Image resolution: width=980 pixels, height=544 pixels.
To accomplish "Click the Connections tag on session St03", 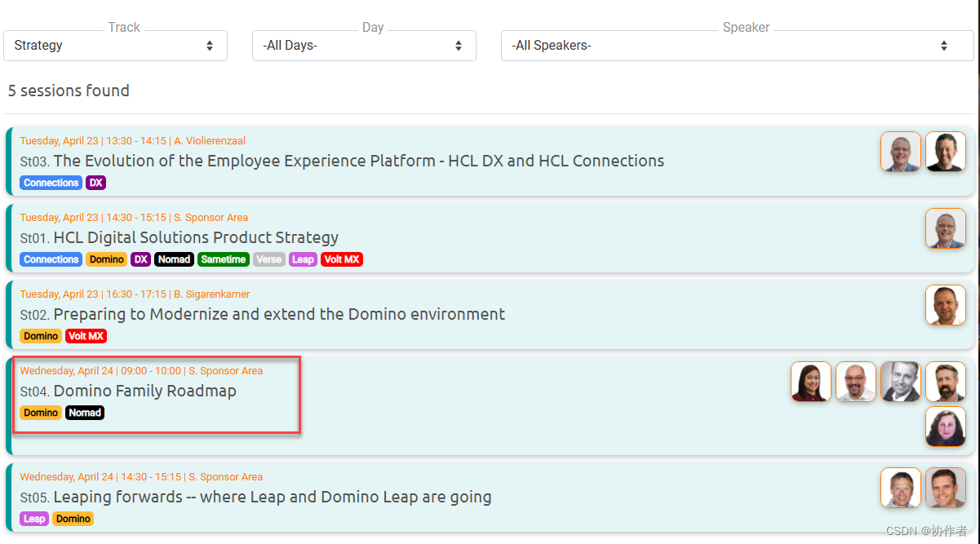I will point(51,183).
